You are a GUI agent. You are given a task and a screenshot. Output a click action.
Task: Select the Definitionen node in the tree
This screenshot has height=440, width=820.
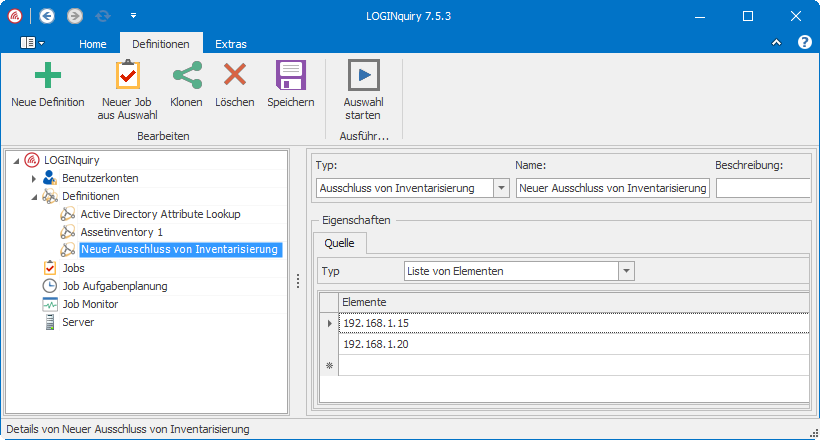[90, 196]
